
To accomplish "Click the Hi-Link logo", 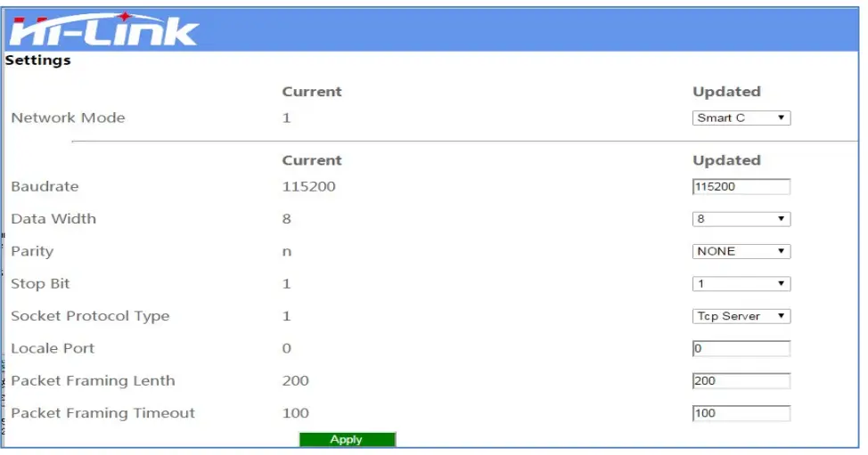I will click(104, 30).
